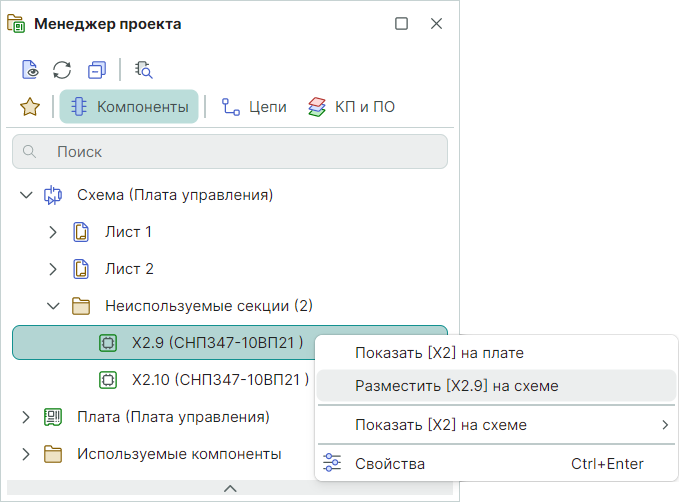Switch to the Компоненты tab
Screen dimensions: 679x502
pos(129,107)
